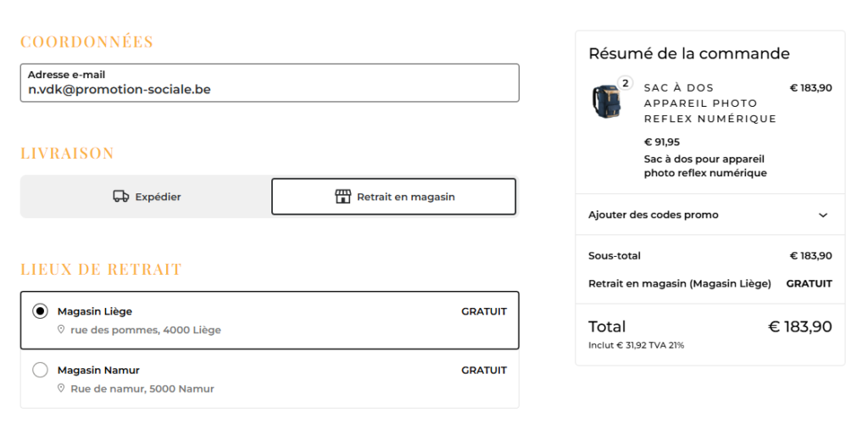
Task: Click the Magasin Liège store name label
Action: 95,311
